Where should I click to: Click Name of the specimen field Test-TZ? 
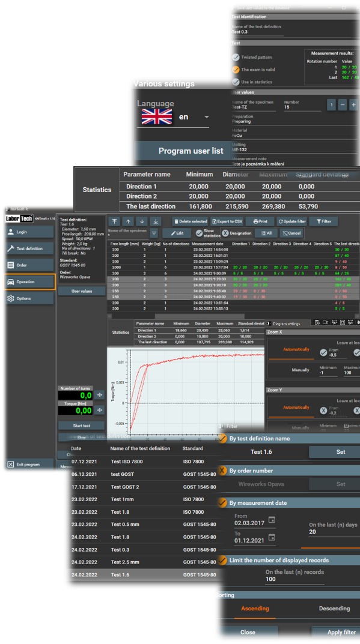253,107
